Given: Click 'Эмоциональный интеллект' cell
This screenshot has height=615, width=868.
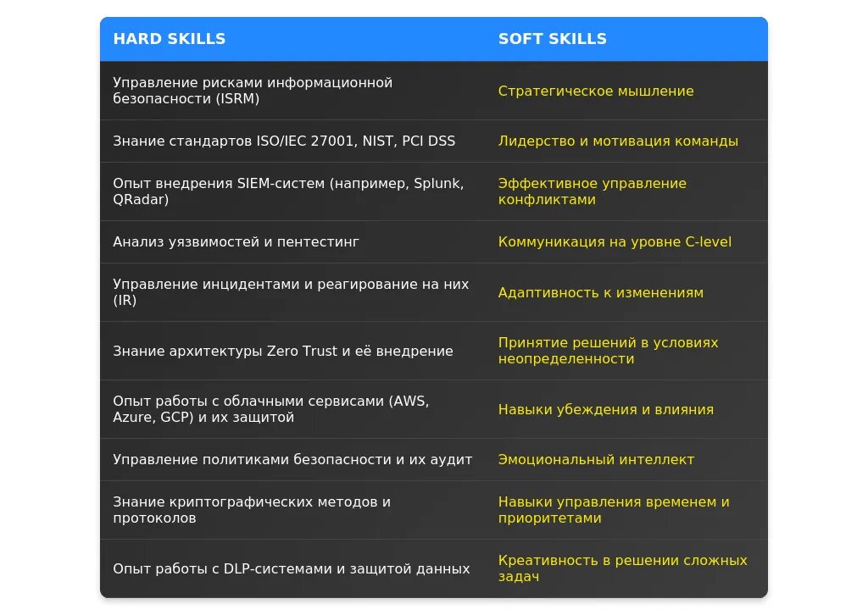Looking at the screenshot, I should pyautogui.click(x=626, y=460).
